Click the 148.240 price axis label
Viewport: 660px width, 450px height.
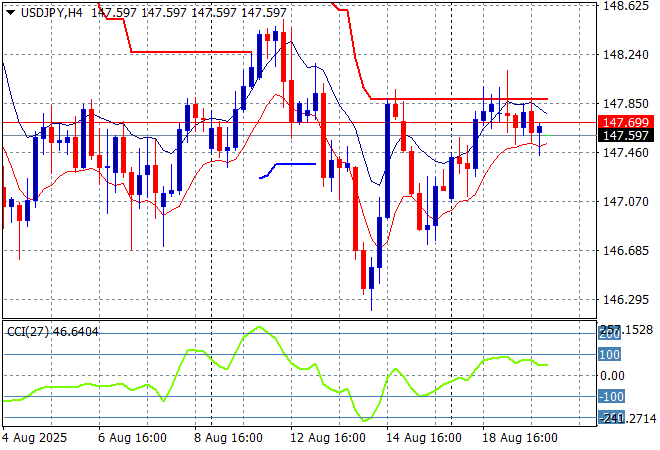626,55
